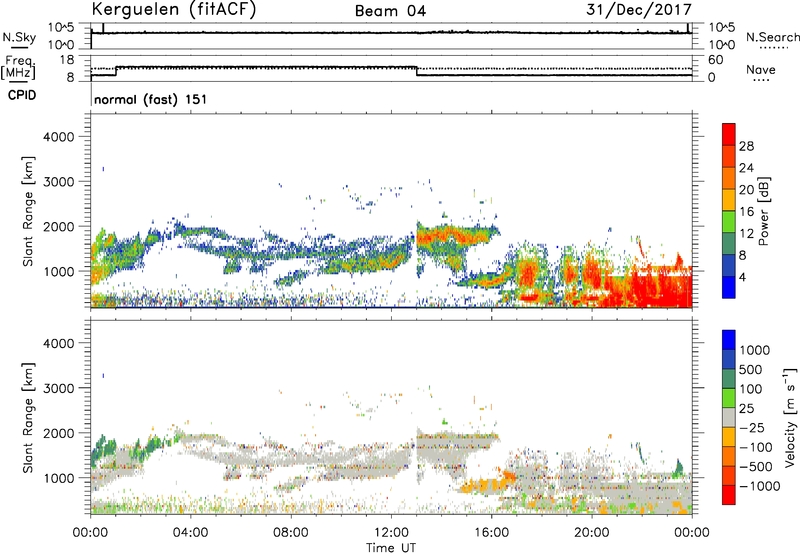This screenshot has height=554, width=800.
Task: Click the 'Power [dB]' colorbar label
Action: pyautogui.click(x=763, y=211)
